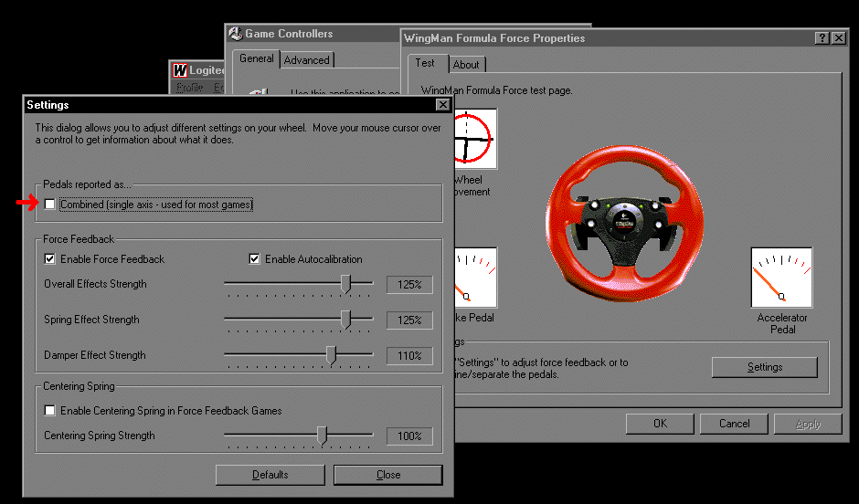Click the Logitech W icon in background window

coord(180,70)
